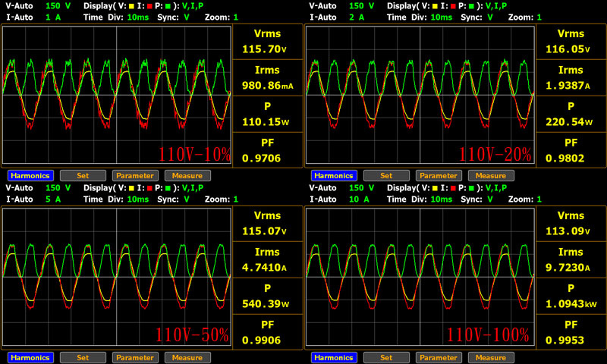Select the PF value 0.9906

(x=261, y=340)
